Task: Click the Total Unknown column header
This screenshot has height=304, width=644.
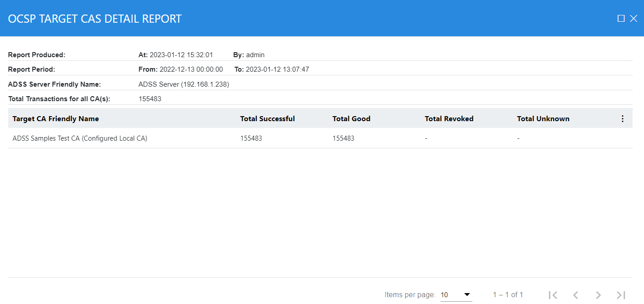Action: point(543,119)
